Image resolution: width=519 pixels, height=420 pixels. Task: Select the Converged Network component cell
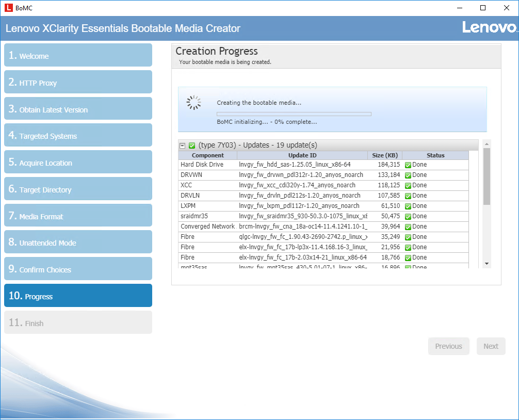(207, 227)
